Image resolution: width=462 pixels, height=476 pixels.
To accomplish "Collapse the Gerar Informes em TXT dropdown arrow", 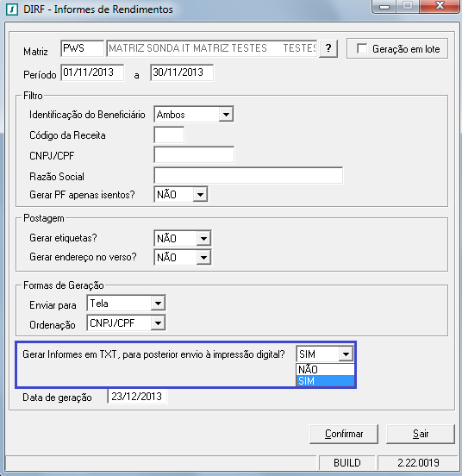I will coord(346,354).
